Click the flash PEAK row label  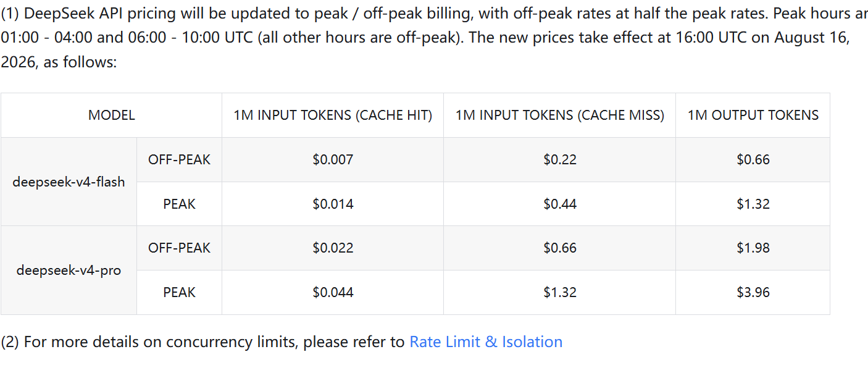click(x=179, y=204)
